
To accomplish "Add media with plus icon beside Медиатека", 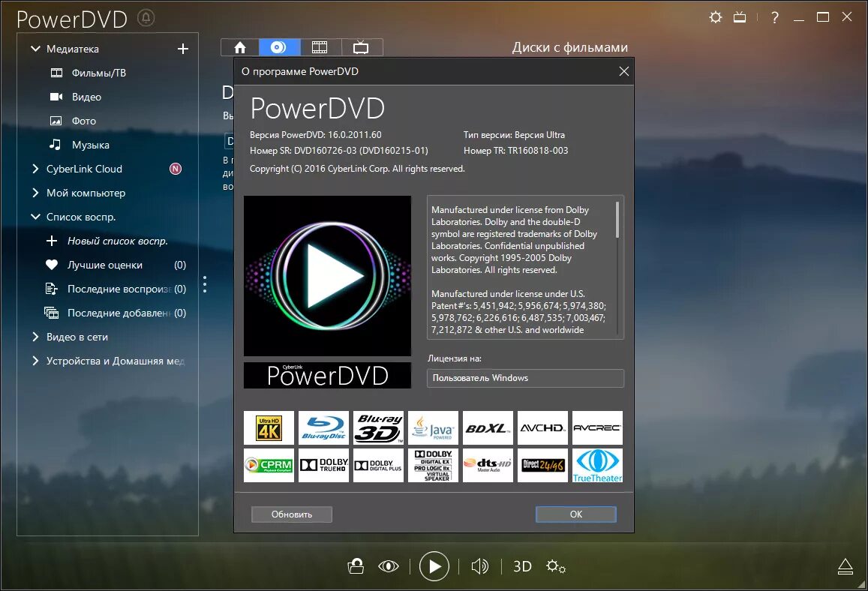I will (x=183, y=49).
